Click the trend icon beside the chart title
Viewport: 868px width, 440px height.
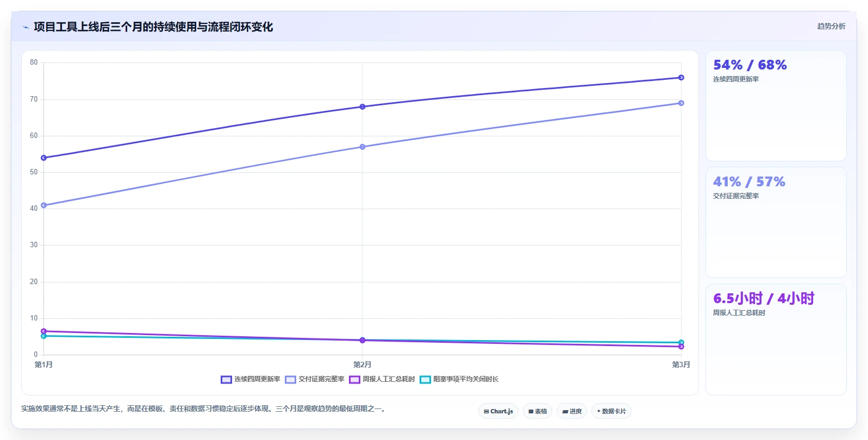(26, 27)
